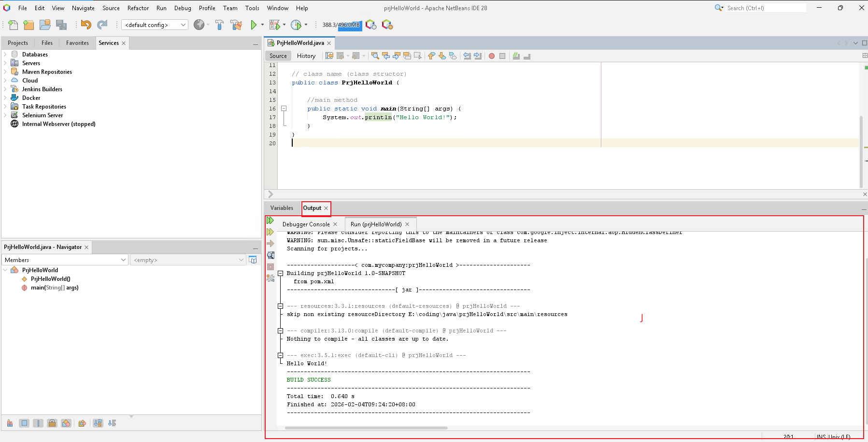Click Uncomment lines icon in editor toolbar
Screen dimensions: 868x442
click(527, 56)
